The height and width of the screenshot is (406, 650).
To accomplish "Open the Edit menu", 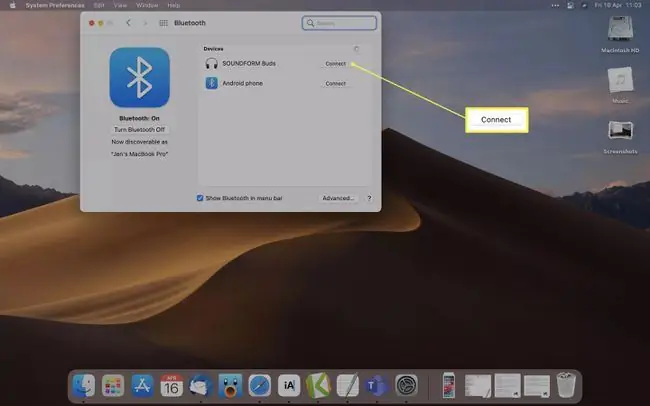I will pyautogui.click(x=99, y=5).
